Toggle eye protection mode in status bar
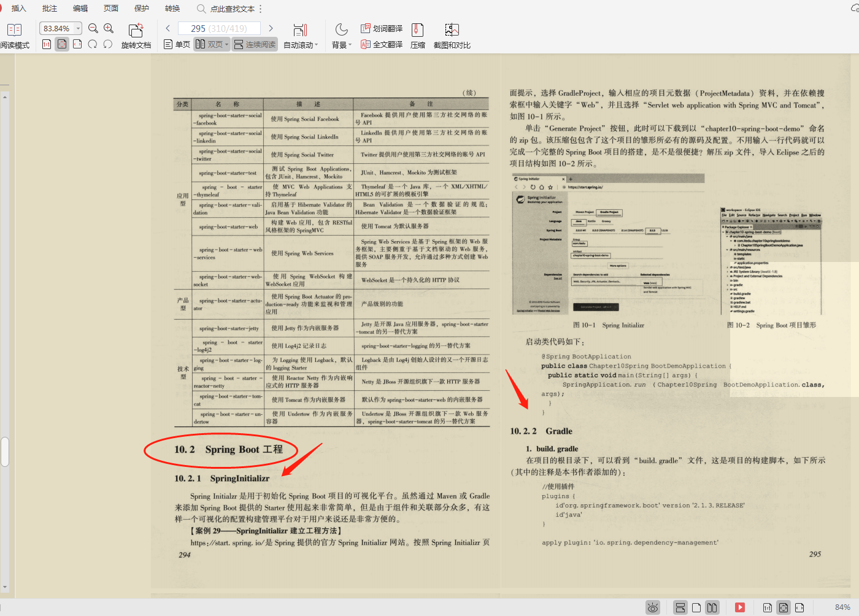The height and width of the screenshot is (616, 859). 652,607
